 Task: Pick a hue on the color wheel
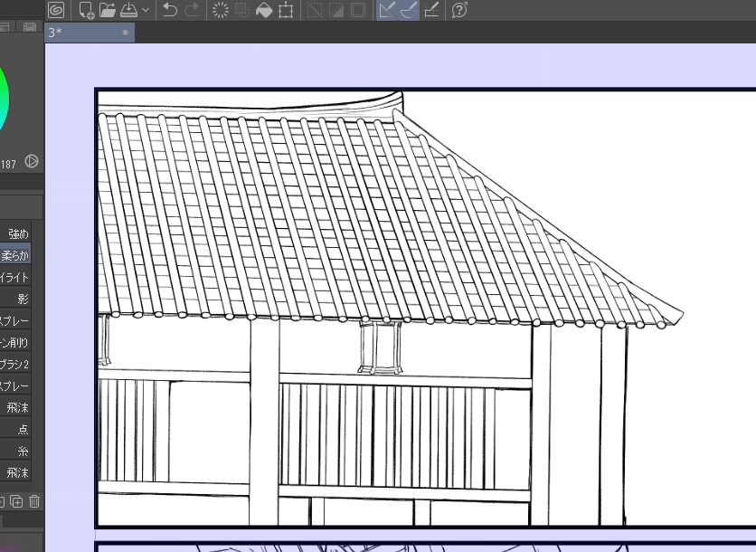5,99
